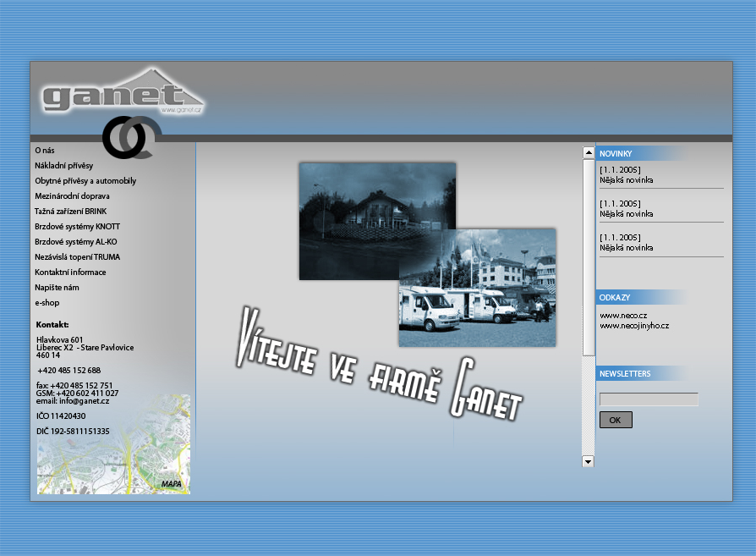The width and height of the screenshot is (756, 556).
Task: Open 'Mezinárodní doprava' section
Action: [72, 195]
